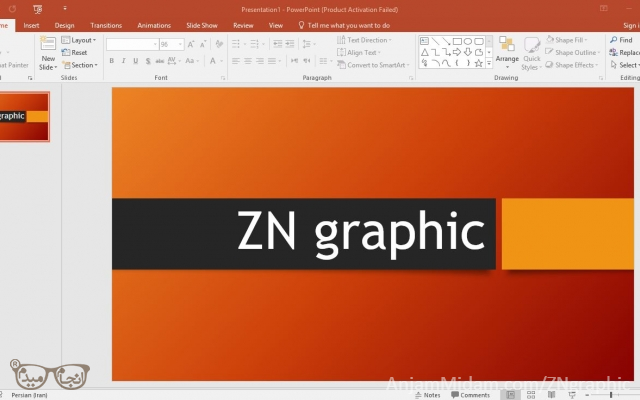Open Quick Styles gallery
640x400 pixels.
tap(532, 53)
